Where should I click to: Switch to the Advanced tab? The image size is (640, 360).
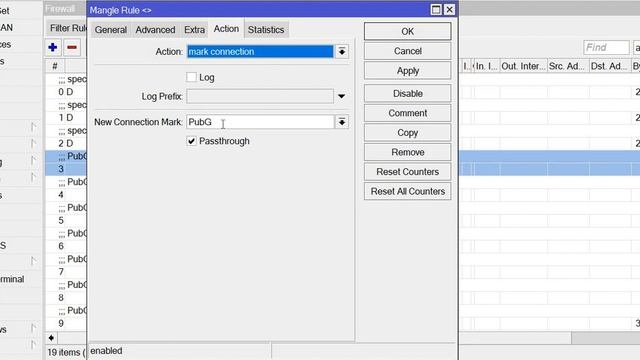(x=155, y=30)
